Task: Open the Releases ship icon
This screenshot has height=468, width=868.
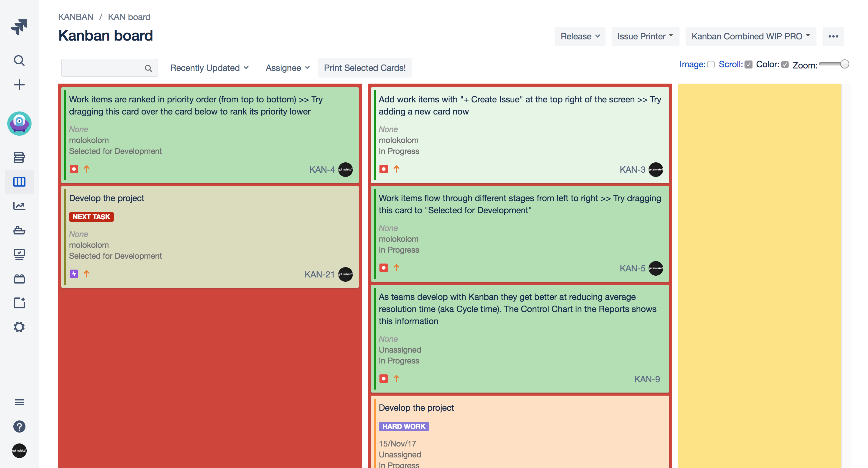Action: click(x=19, y=230)
